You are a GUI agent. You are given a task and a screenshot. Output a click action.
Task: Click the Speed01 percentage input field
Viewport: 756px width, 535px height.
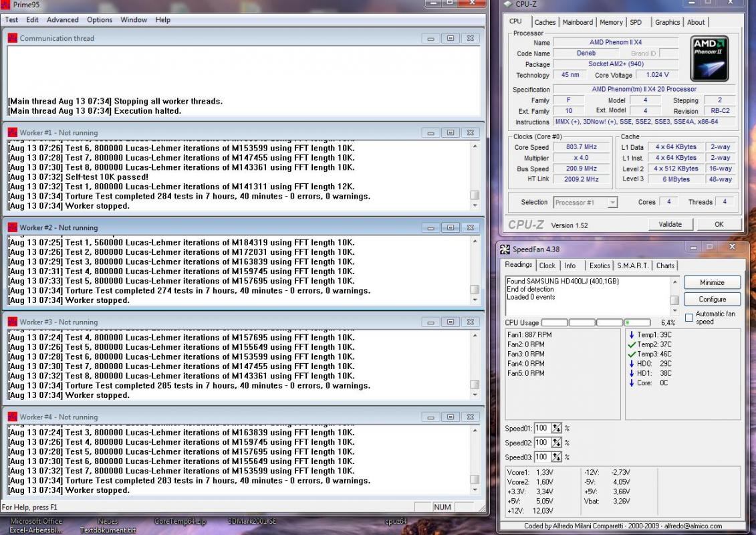click(x=542, y=429)
